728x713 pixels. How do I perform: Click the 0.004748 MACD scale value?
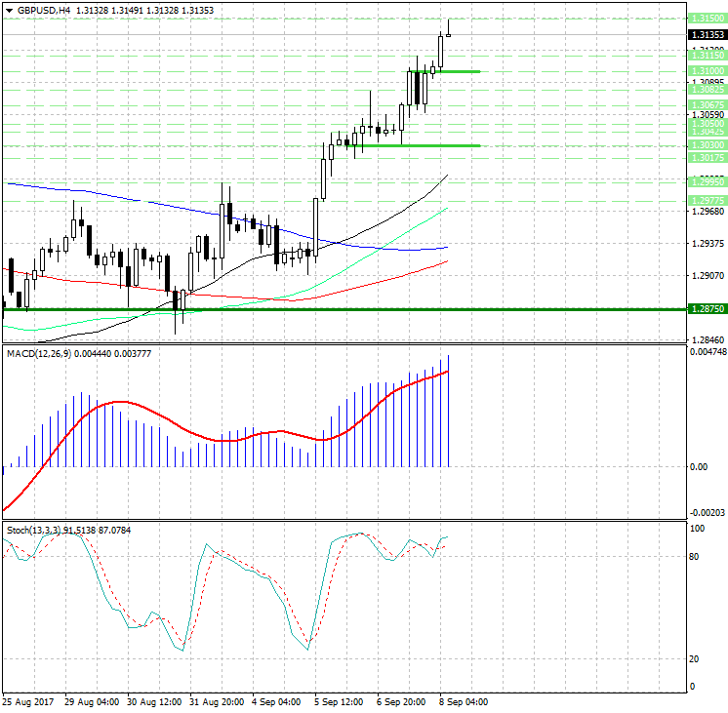click(708, 352)
